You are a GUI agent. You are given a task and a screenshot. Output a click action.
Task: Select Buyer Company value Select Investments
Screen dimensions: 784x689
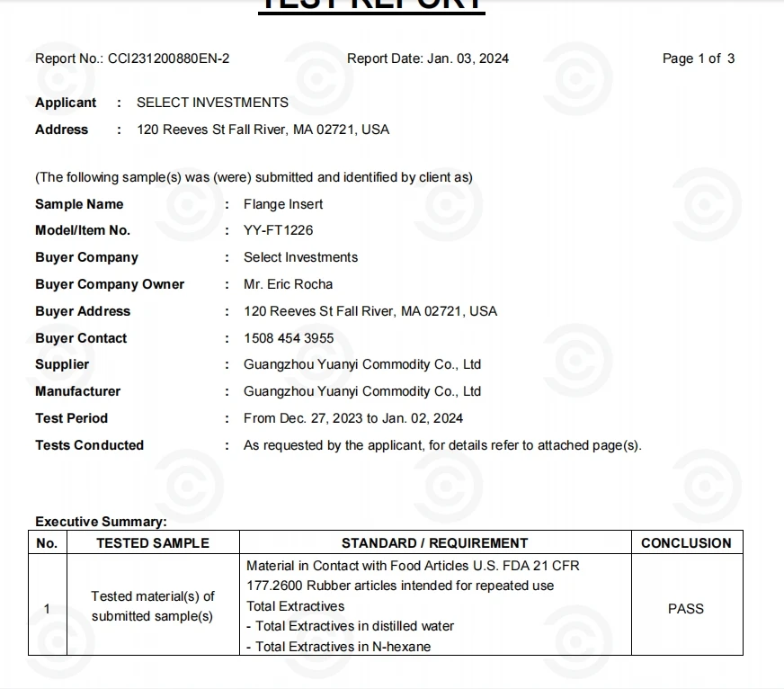[x=300, y=257]
